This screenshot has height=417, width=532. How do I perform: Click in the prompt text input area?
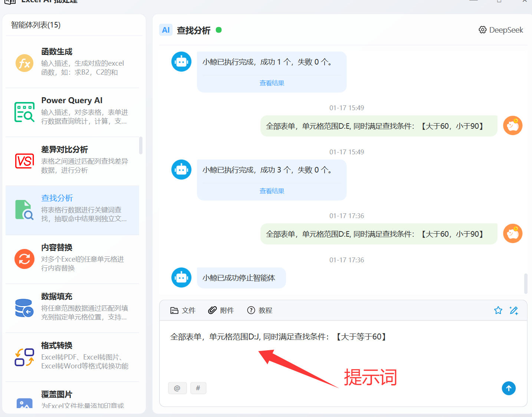click(x=334, y=356)
